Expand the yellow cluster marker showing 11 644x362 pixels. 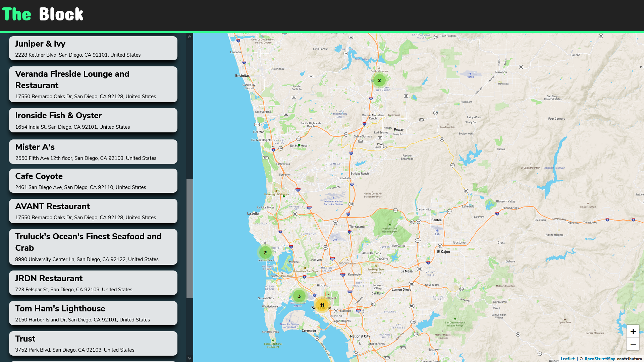[322, 305]
